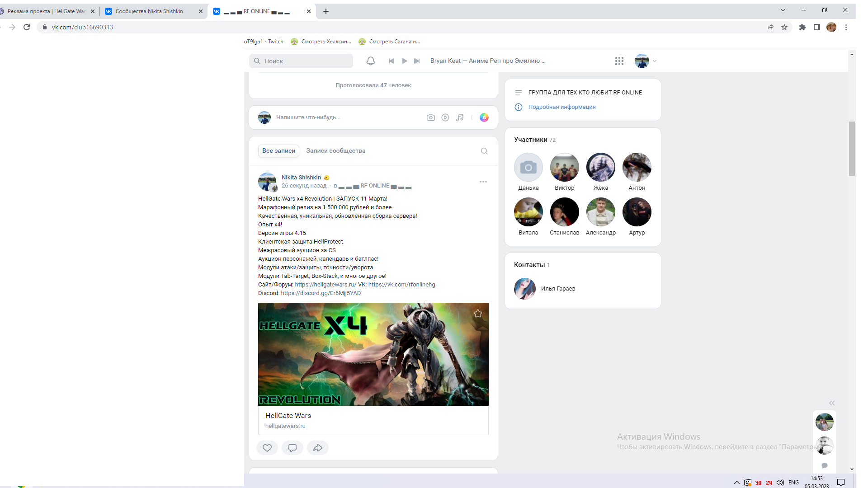Open a new browser tab
This screenshot has width=868, height=488.
(x=326, y=11)
